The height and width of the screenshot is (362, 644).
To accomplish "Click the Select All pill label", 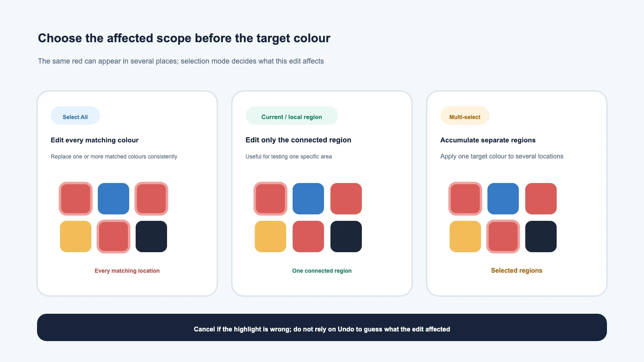I will point(75,117).
